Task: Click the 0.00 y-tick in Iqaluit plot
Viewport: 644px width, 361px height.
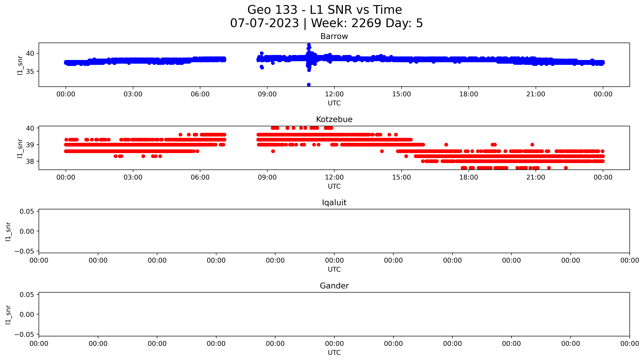Action: (x=27, y=231)
